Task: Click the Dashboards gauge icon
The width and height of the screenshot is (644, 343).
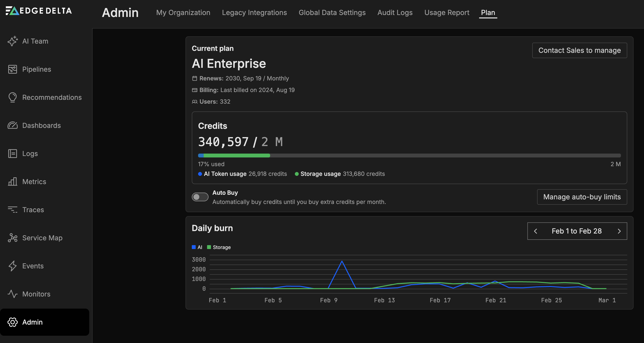Action: 13,125
